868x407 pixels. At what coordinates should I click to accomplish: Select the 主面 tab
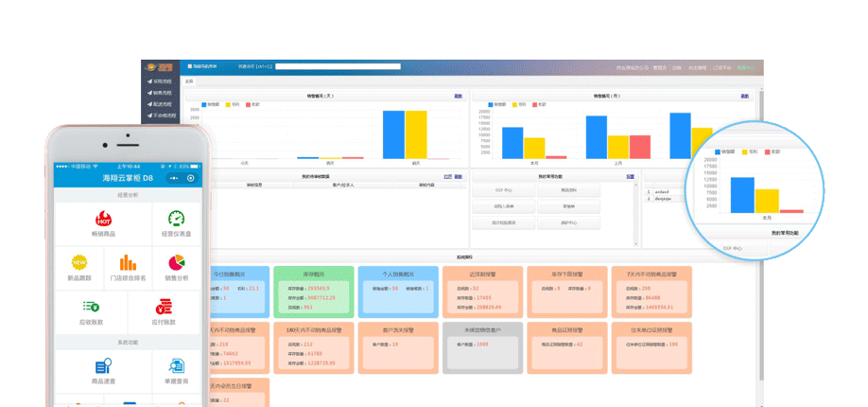[x=189, y=81]
